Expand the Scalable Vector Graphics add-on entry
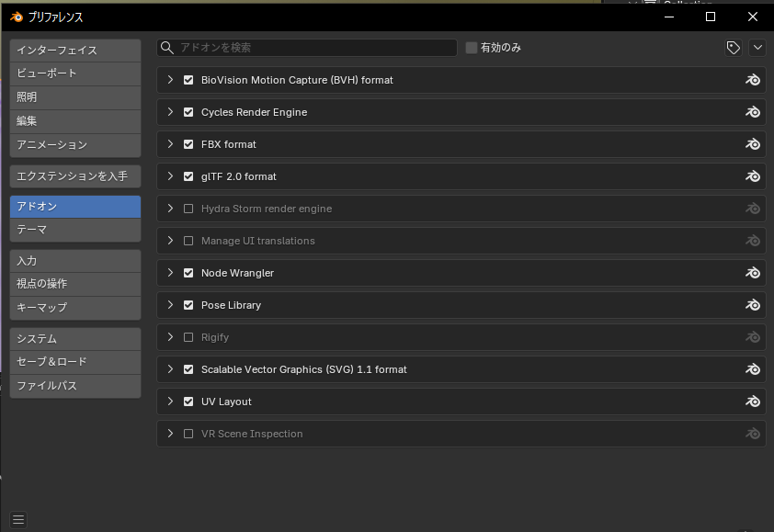 pyautogui.click(x=170, y=369)
